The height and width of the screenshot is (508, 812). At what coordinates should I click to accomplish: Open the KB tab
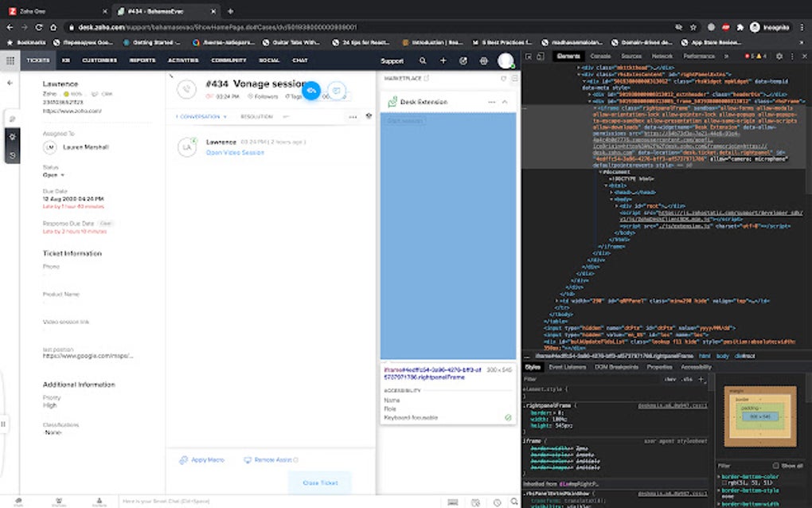click(66, 61)
